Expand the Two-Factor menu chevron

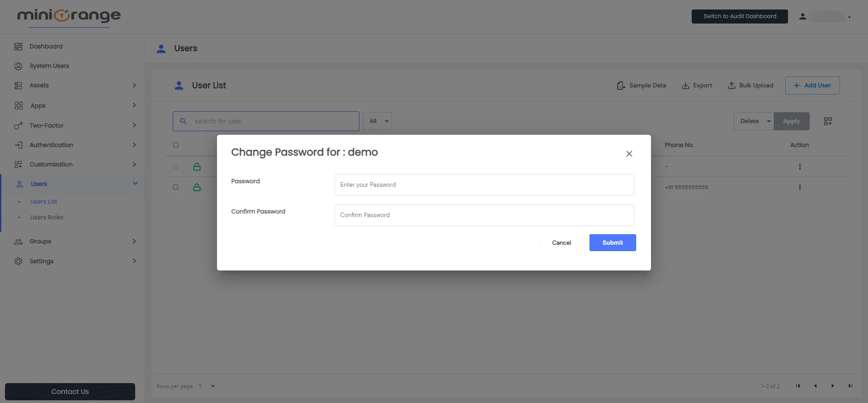(x=134, y=125)
